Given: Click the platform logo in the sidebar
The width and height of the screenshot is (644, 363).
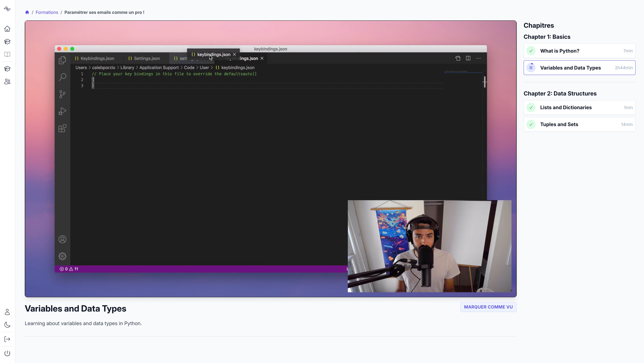Looking at the screenshot, I should click(7, 9).
